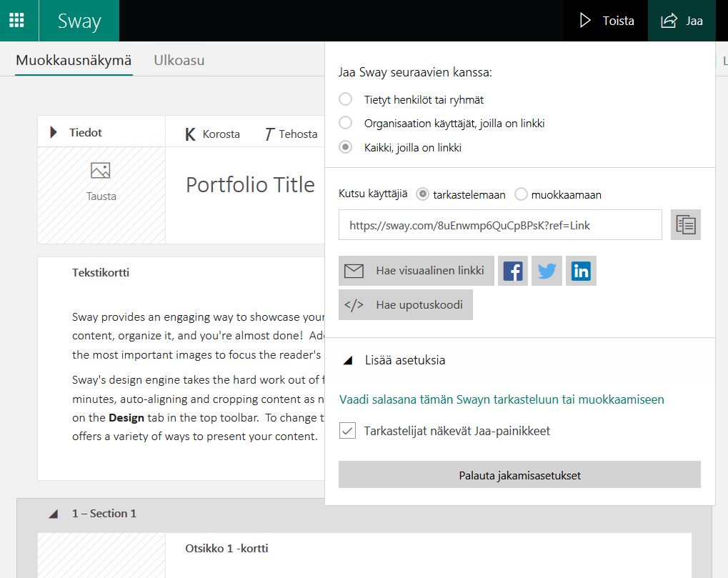This screenshot has width=728, height=578.
Task: Choose 'Organisaation käyttäjät, joilla on linkki'
Action: (x=346, y=123)
